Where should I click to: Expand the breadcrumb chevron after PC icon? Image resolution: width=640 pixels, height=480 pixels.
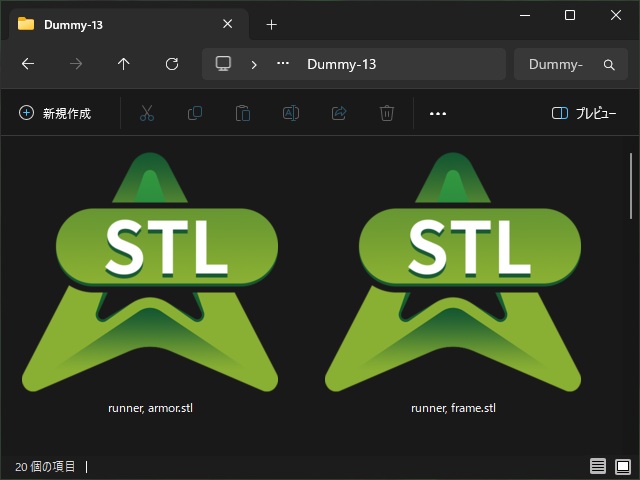click(x=254, y=64)
